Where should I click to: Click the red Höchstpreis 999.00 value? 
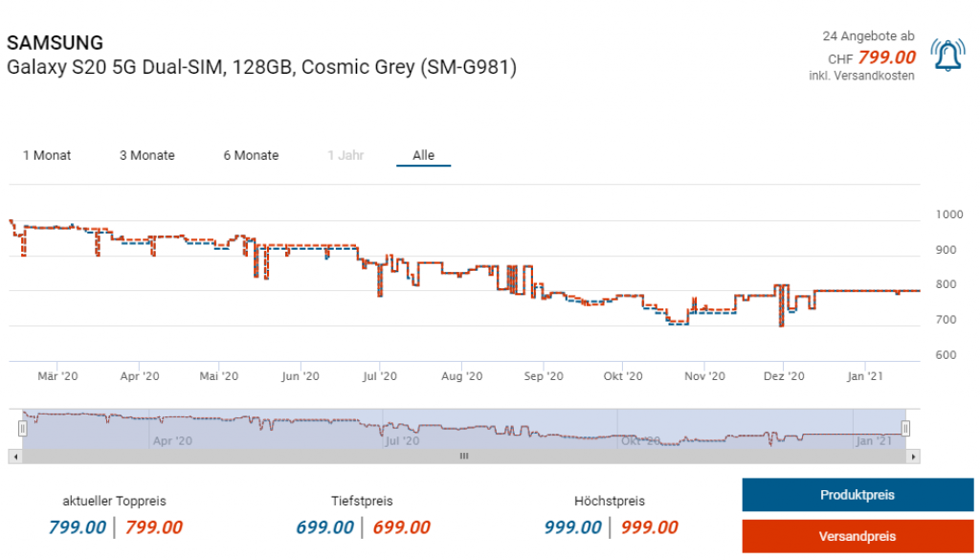pyautogui.click(x=649, y=527)
